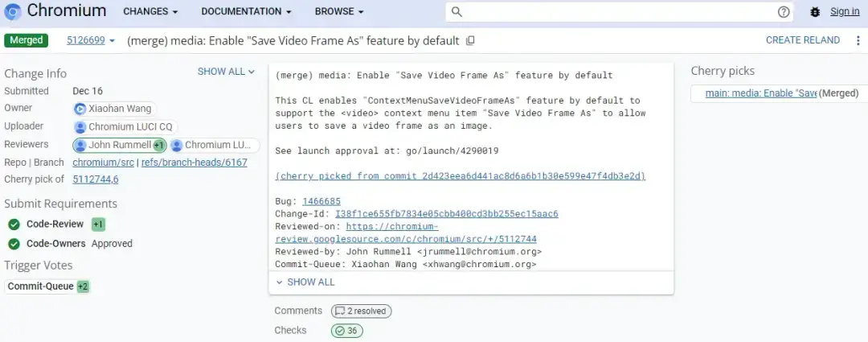Click the comment bubble icon in 2 resolved
This screenshot has height=342, width=868.
click(x=341, y=311)
